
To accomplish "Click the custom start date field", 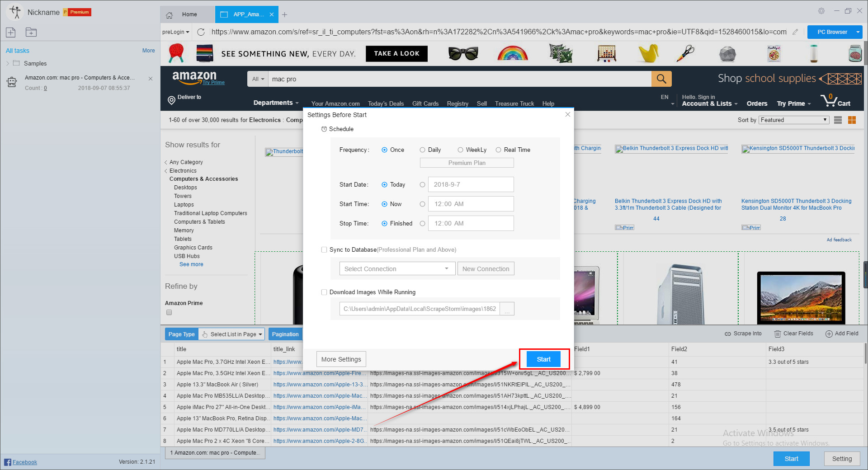I will point(471,184).
